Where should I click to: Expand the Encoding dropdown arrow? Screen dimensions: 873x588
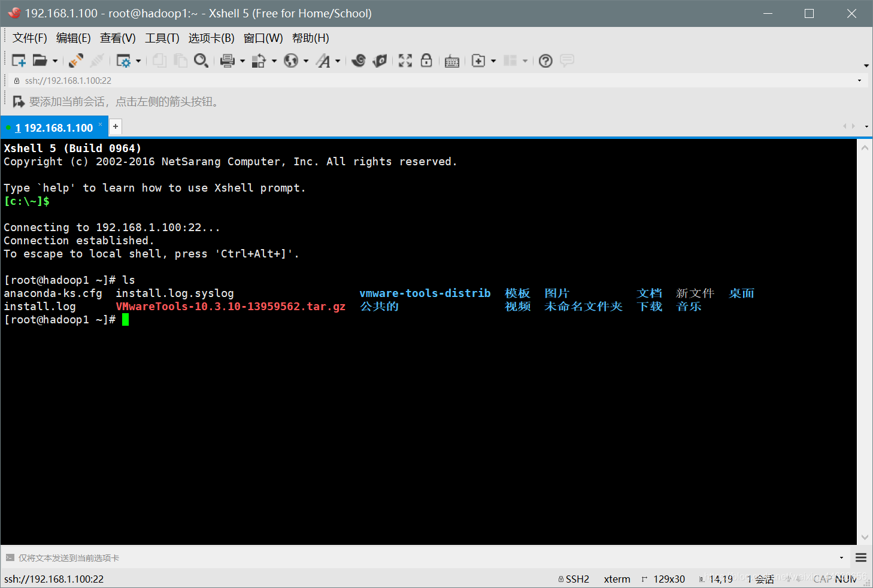pos(306,61)
